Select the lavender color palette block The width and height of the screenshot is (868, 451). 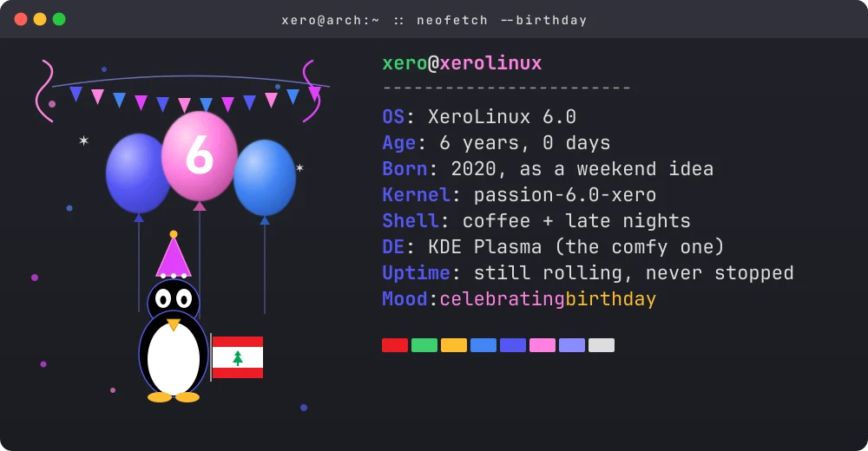[572, 345]
